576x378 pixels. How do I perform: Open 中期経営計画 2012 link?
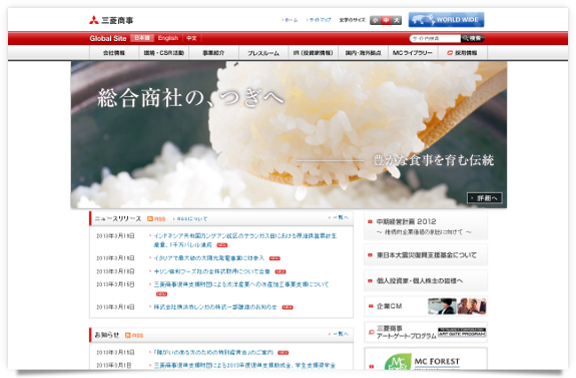406,222
